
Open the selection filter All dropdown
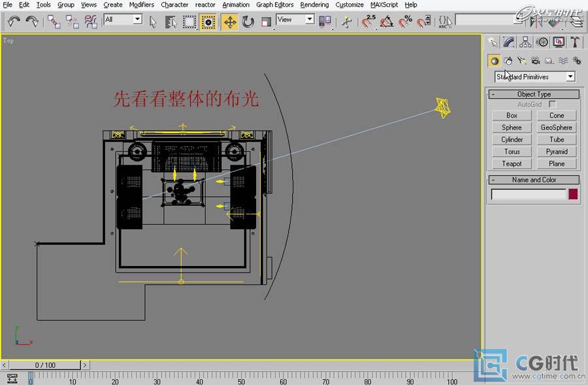coord(123,20)
